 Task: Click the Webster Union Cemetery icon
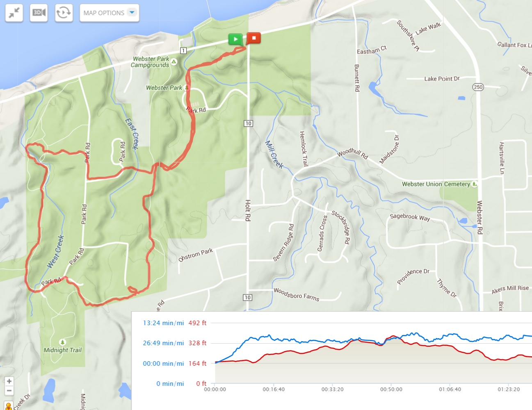click(x=475, y=184)
